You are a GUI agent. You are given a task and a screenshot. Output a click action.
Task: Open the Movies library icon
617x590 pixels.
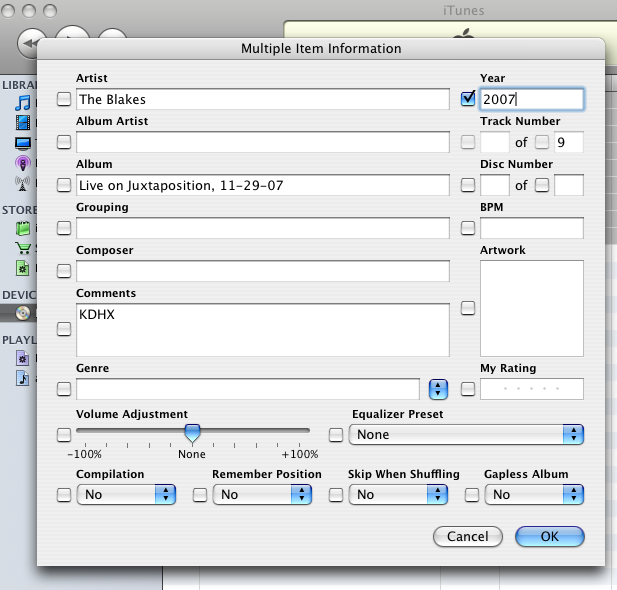(22, 123)
